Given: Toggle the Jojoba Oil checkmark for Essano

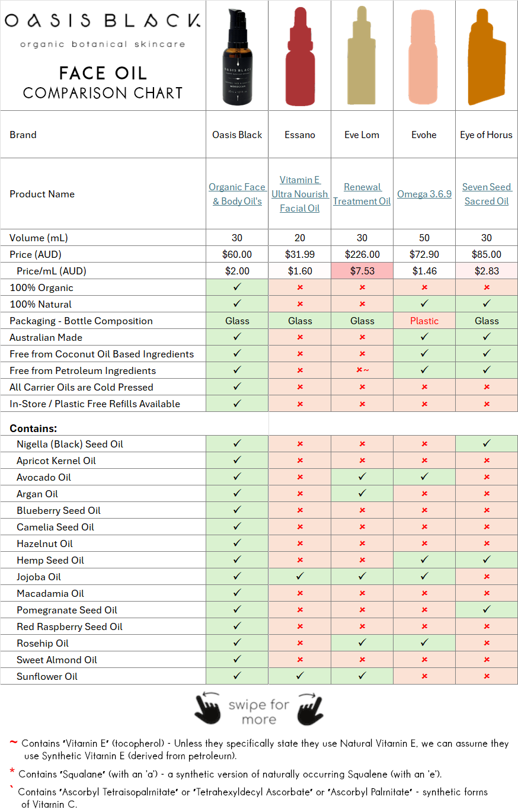Looking at the screenshot, I should click(299, 577).
